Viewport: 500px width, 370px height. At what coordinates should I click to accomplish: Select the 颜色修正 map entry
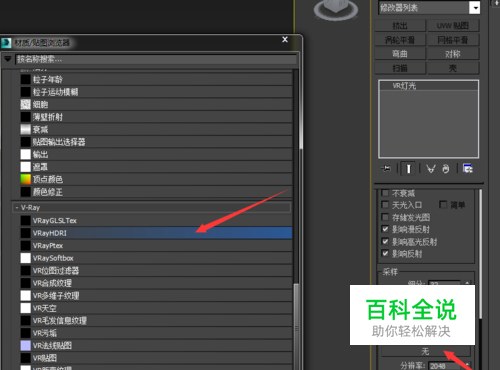tap(156, 192)
